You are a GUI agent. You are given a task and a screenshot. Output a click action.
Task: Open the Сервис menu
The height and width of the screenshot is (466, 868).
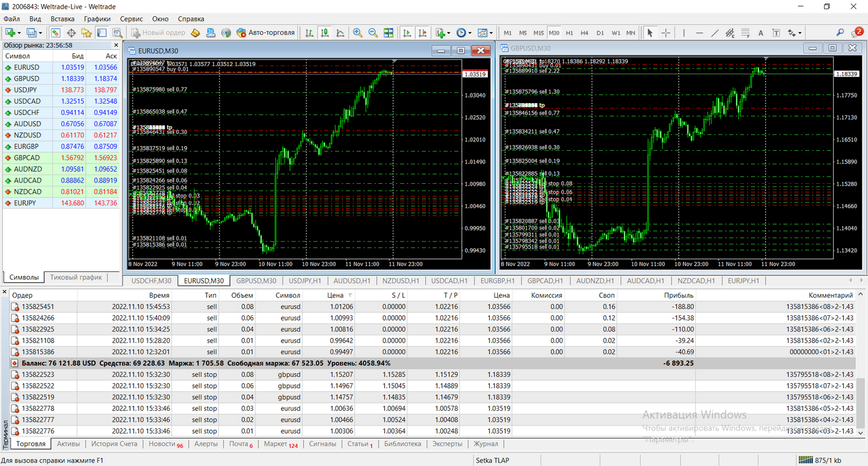pos(131,19)
